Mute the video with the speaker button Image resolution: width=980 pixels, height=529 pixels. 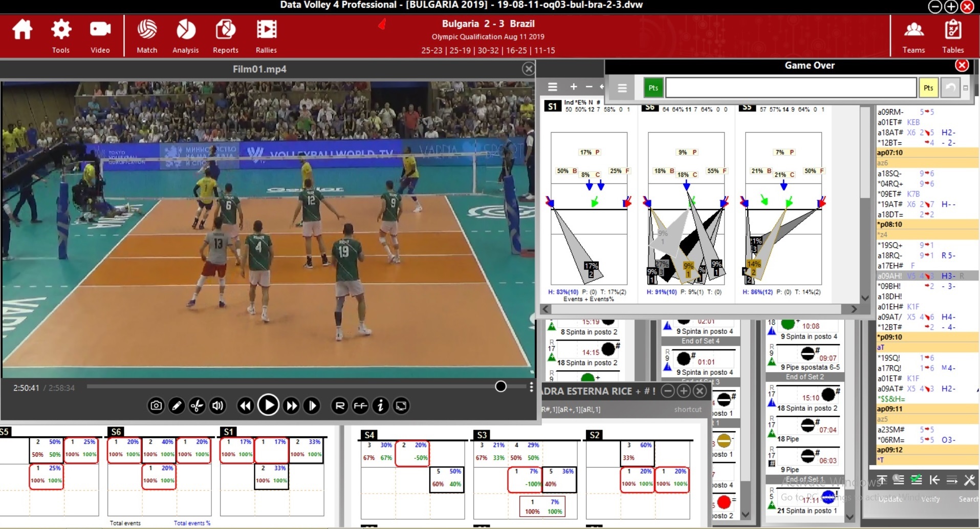point(218,406)
